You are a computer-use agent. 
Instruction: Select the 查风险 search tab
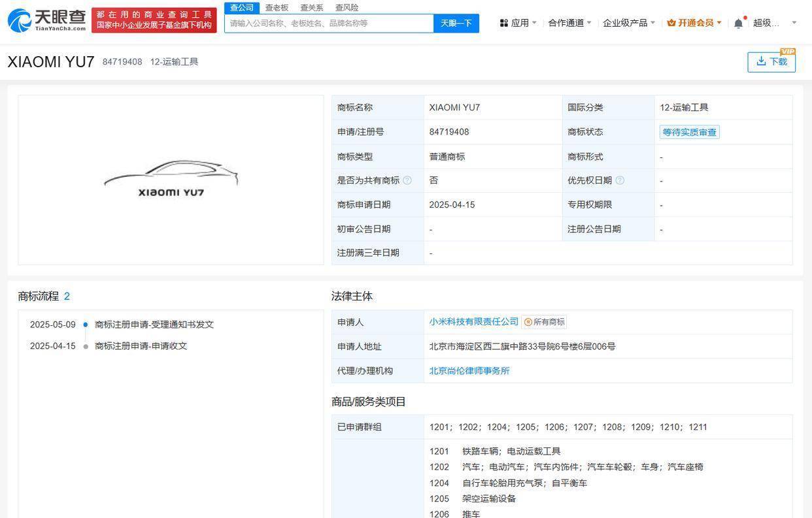coord(347,8)
